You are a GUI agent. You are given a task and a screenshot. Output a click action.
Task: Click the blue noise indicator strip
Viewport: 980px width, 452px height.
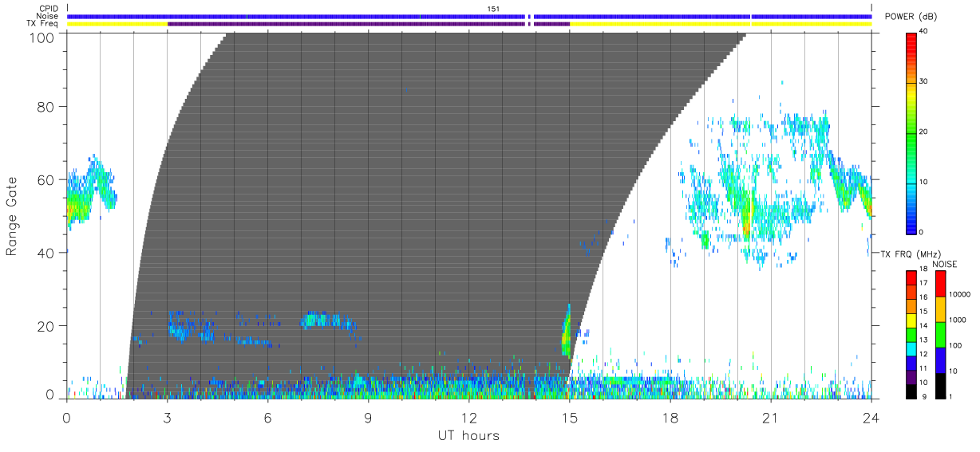pos(468,17)
